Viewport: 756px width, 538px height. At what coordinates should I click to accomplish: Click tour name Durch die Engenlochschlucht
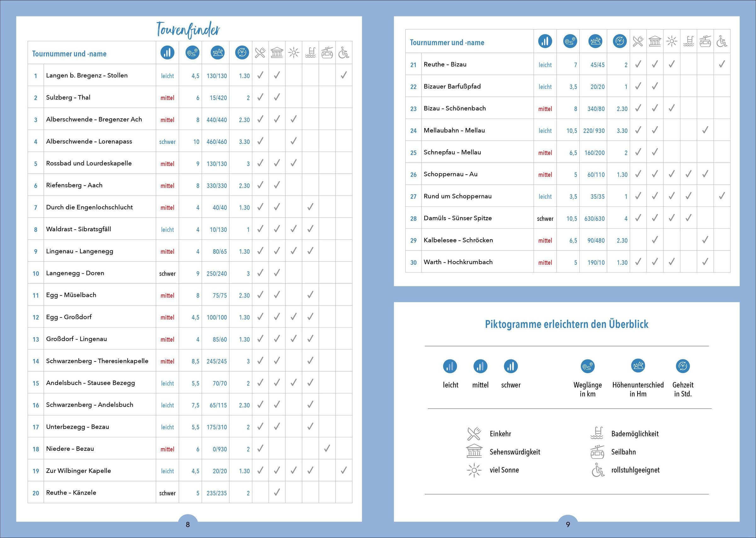89,207
